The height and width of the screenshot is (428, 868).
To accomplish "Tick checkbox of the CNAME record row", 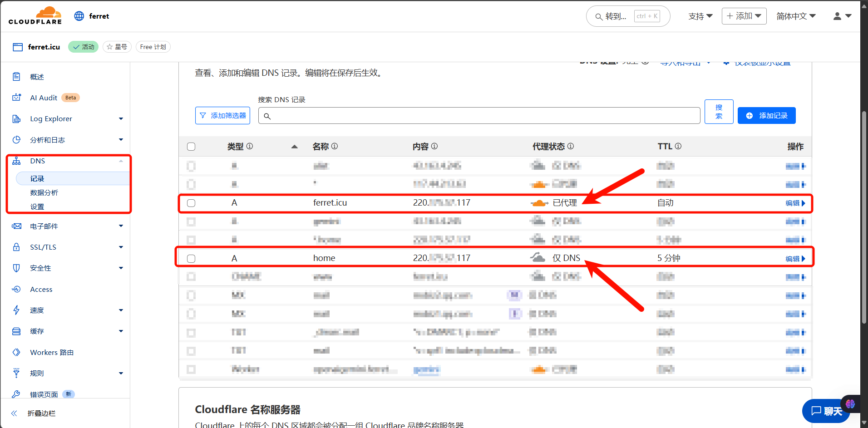I will [191, 277].
